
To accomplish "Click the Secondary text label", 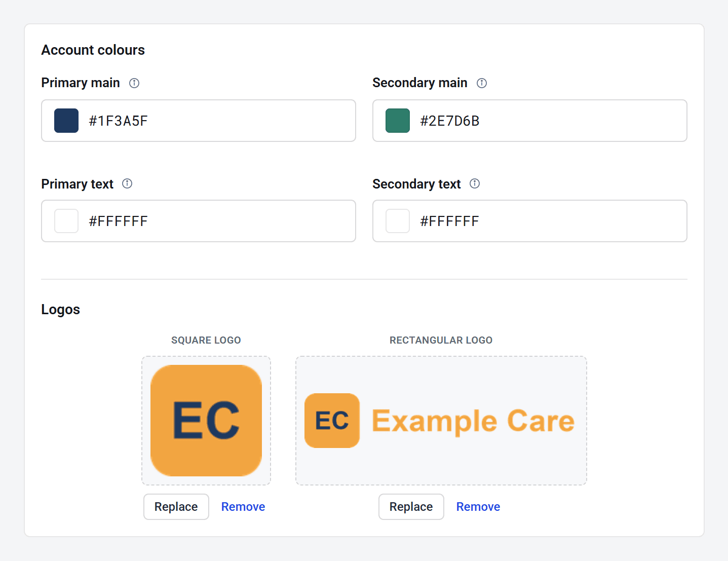I will point(417,184).
